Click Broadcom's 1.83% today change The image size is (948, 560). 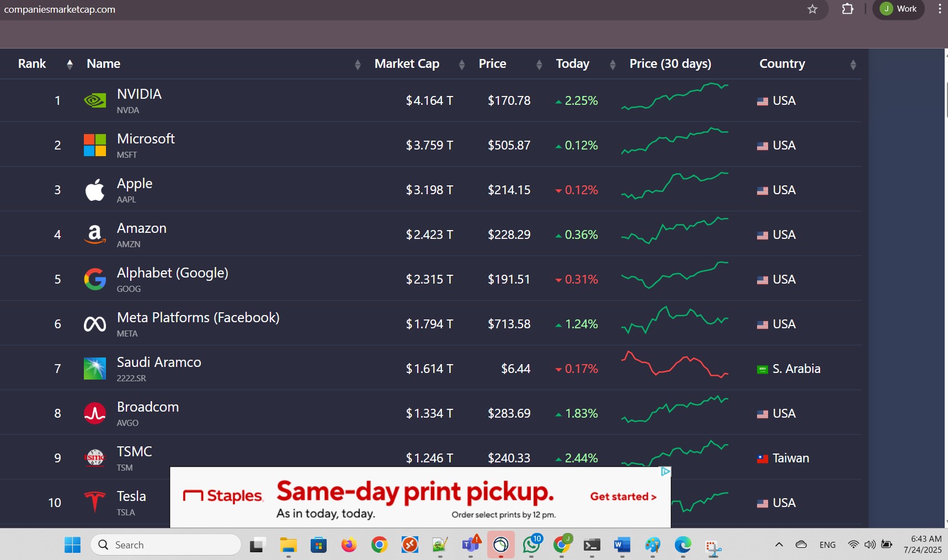(581, 413)
